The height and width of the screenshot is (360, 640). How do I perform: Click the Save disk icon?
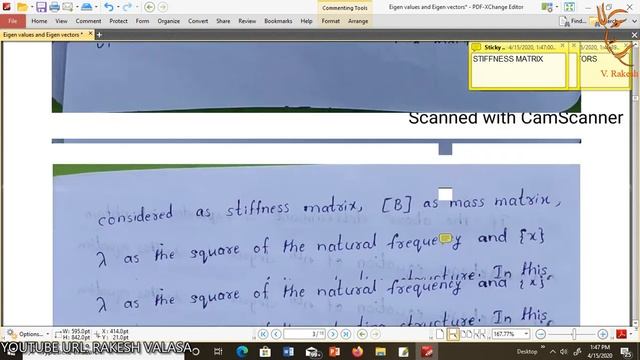coord(41,7)
